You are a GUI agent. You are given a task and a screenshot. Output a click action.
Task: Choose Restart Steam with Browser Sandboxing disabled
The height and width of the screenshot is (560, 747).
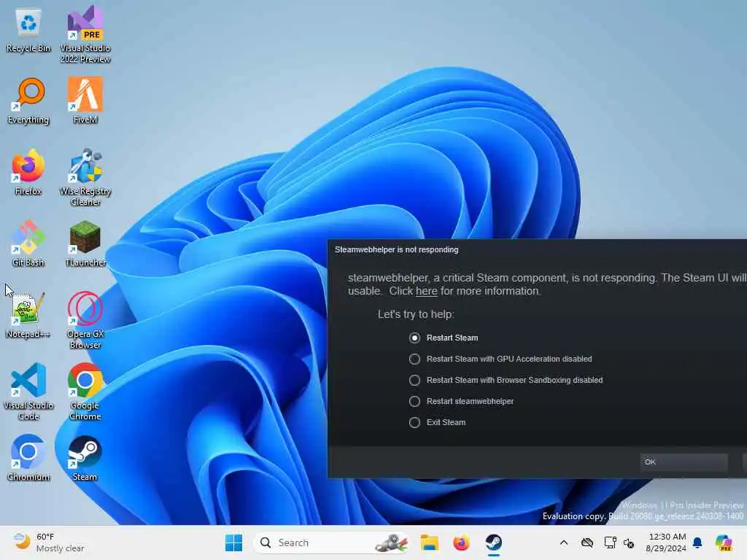[506, 380]
